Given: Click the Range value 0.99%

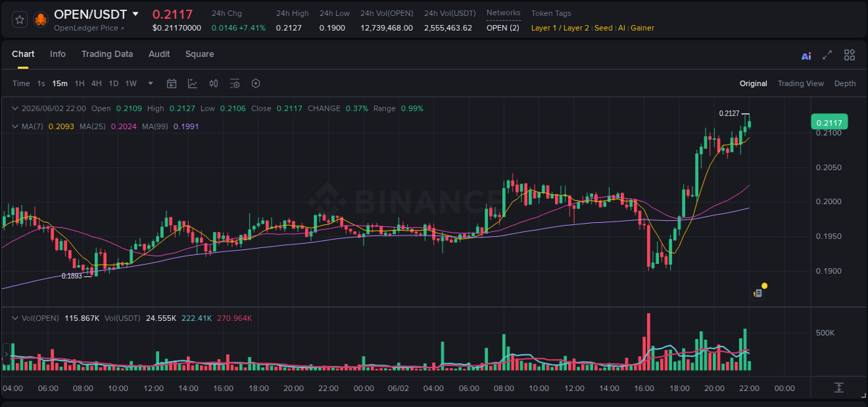Looking at the screenshot, I should point(412,108).
